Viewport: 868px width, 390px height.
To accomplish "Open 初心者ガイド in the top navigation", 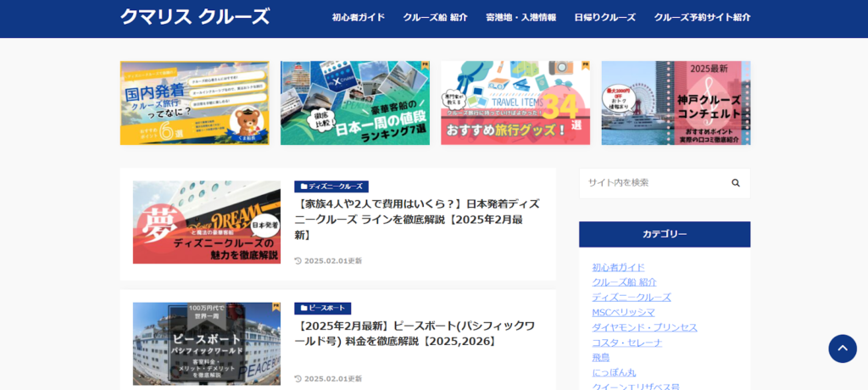I will [359, 17].
